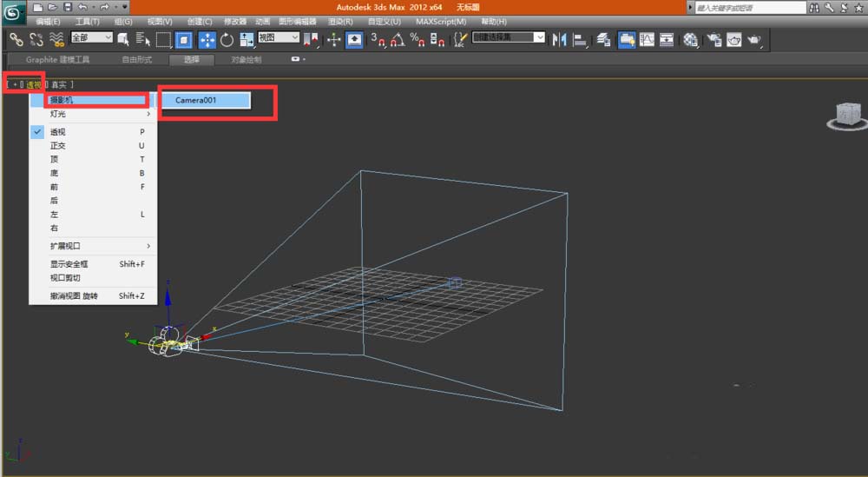This screenshot has height=477, width=868.
Task: Click the wrench icon in title bar
Action: 829,7
